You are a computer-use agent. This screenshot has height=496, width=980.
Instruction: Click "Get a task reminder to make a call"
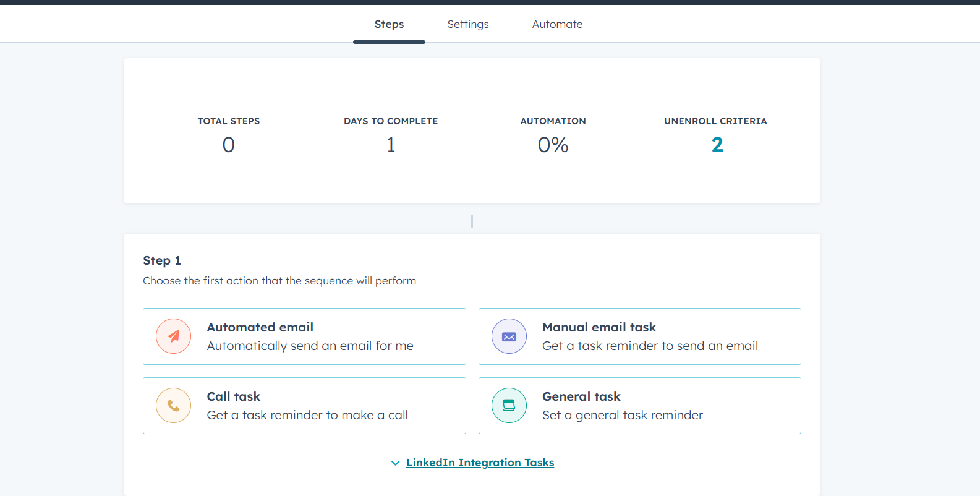(307, 416)
